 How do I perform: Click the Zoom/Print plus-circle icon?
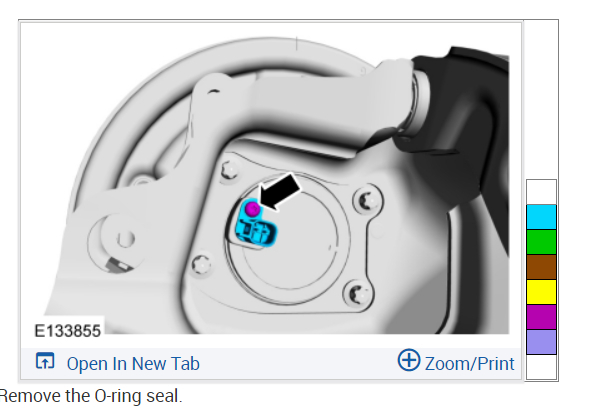(409, 360)
